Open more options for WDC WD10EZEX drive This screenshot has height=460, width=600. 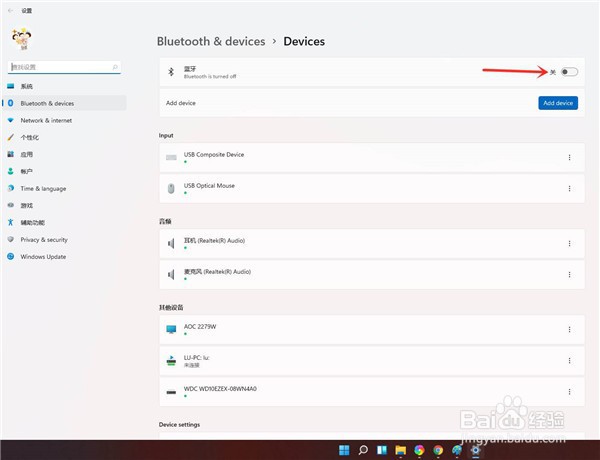coord(569,392)
